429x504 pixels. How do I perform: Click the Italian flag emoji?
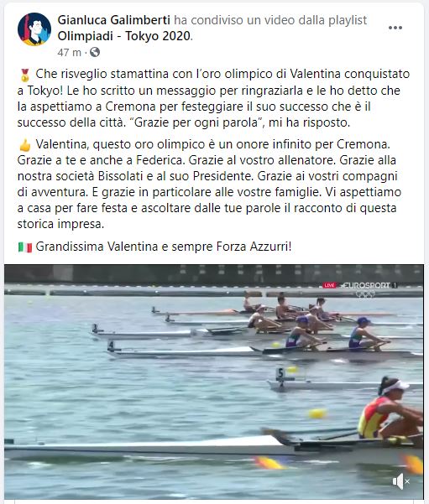pos(25,247)
